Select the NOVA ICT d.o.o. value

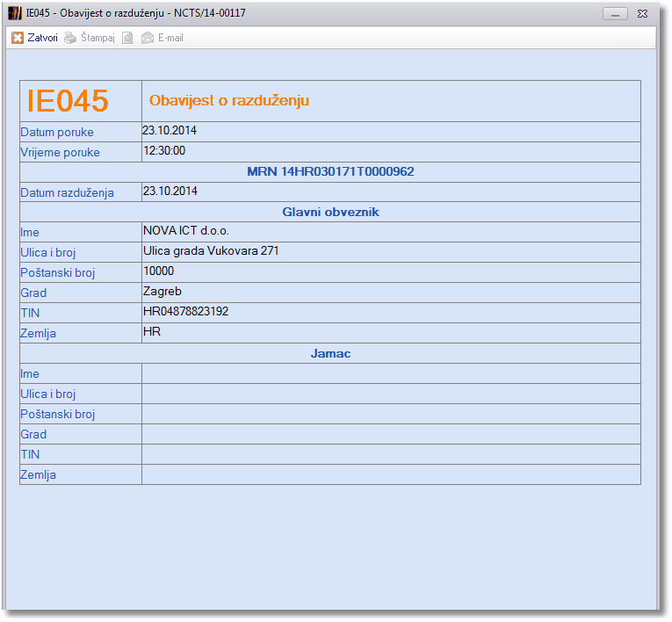(186, 231)
